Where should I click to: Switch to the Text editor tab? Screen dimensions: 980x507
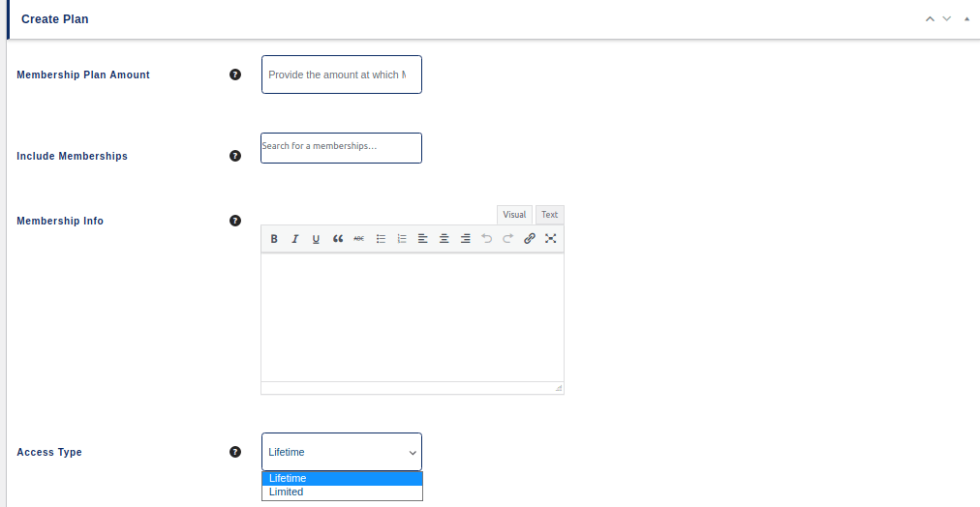[549, 215]
